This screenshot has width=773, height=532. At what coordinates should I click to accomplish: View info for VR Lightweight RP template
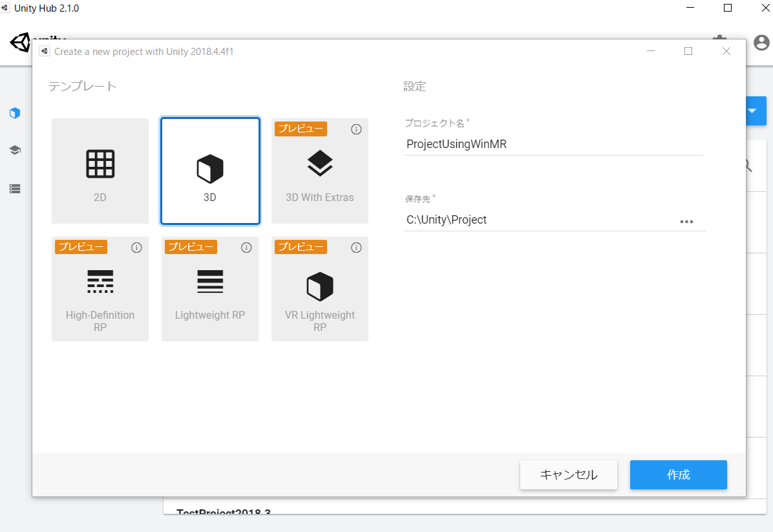pos(356,247)
